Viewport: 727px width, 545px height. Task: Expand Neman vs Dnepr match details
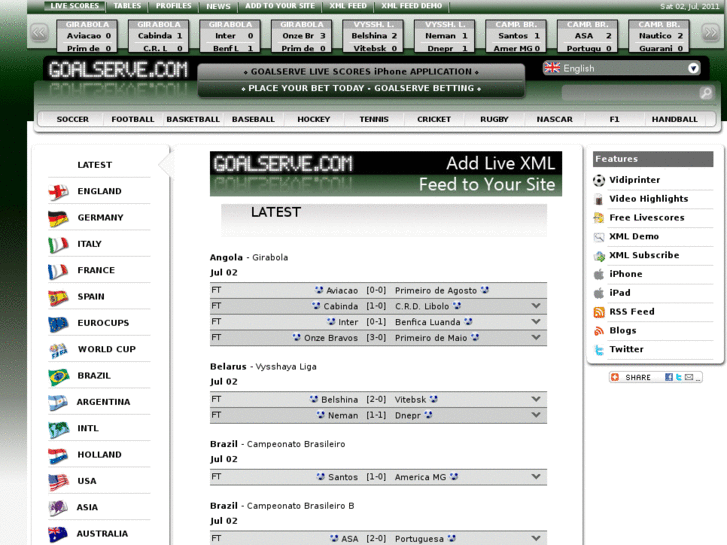click(x=536, y=415)
